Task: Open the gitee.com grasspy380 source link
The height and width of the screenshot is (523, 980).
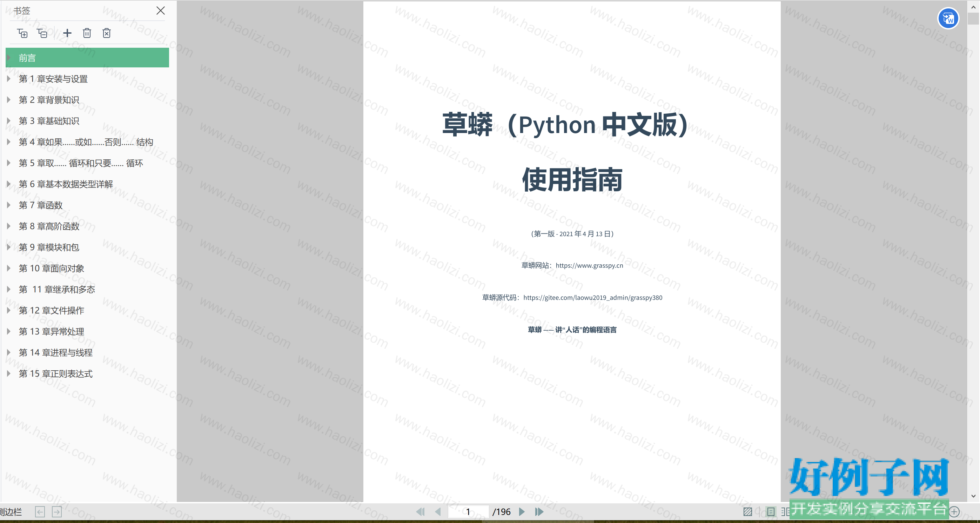Action: coord(593,297)
